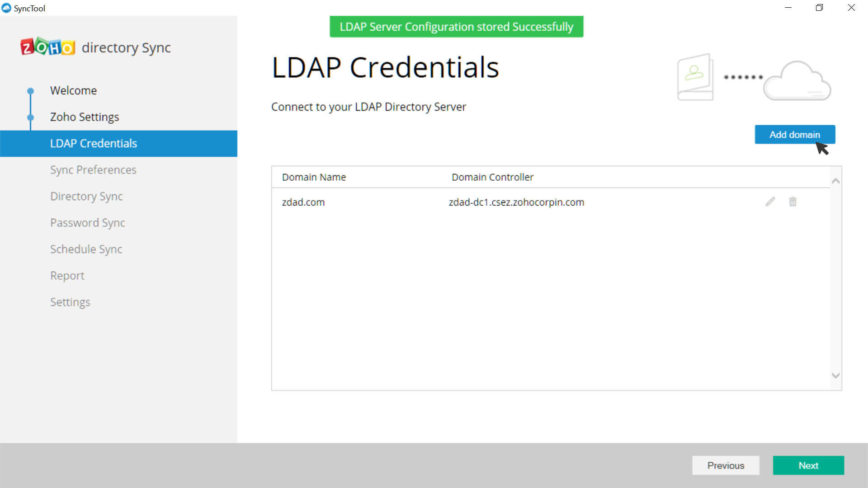Open the Welcome step
868x488 pixels.
coord(73,90)
